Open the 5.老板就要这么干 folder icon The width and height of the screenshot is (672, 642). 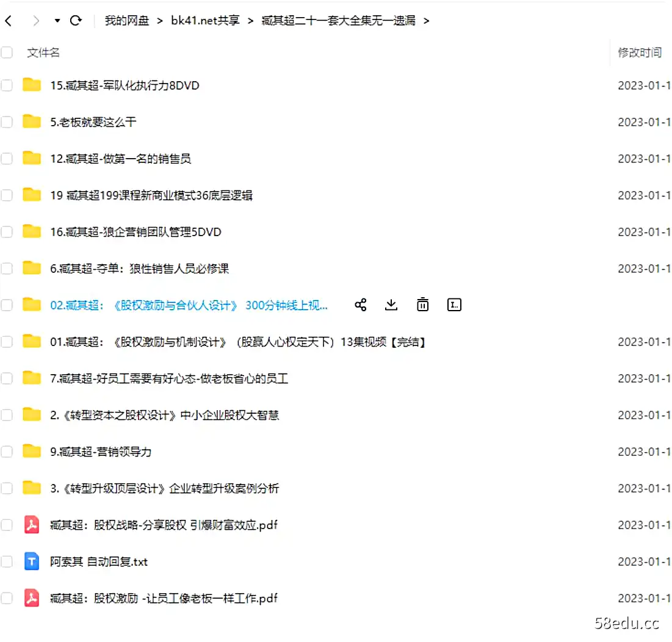[x=32, y=121]
